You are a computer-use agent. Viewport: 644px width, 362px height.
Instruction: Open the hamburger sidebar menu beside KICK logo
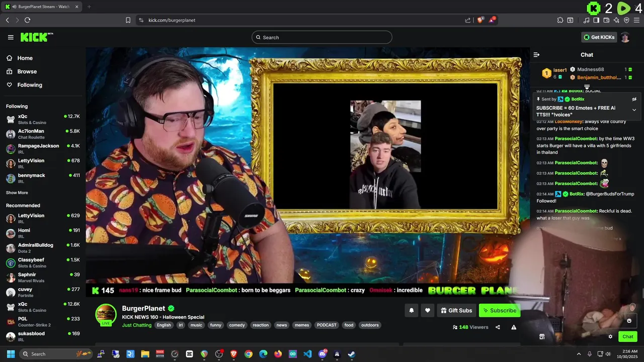11,37
